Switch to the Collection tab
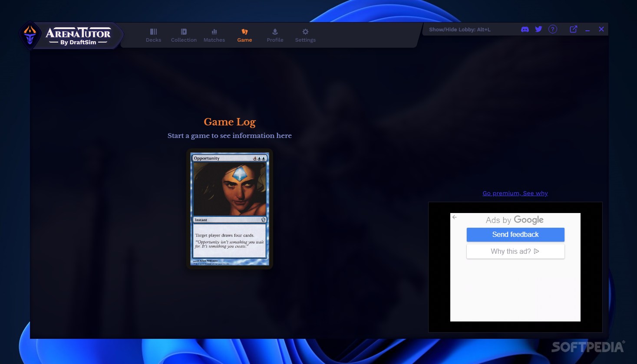 coord(184,36)
